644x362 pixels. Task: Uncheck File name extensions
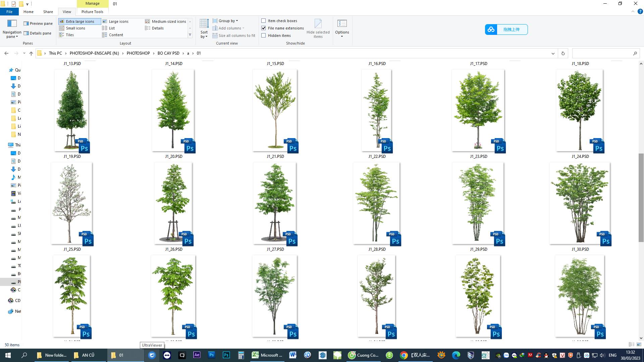[264, 28]
